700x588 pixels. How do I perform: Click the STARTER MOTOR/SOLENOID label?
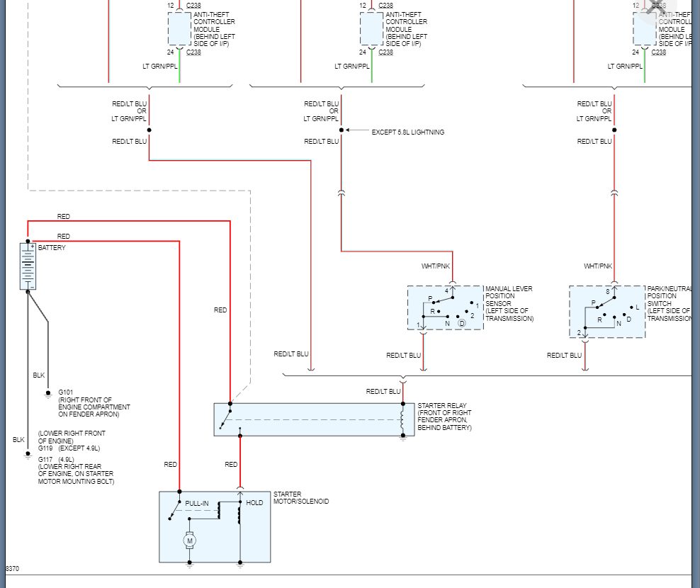[x=301, y=498]
